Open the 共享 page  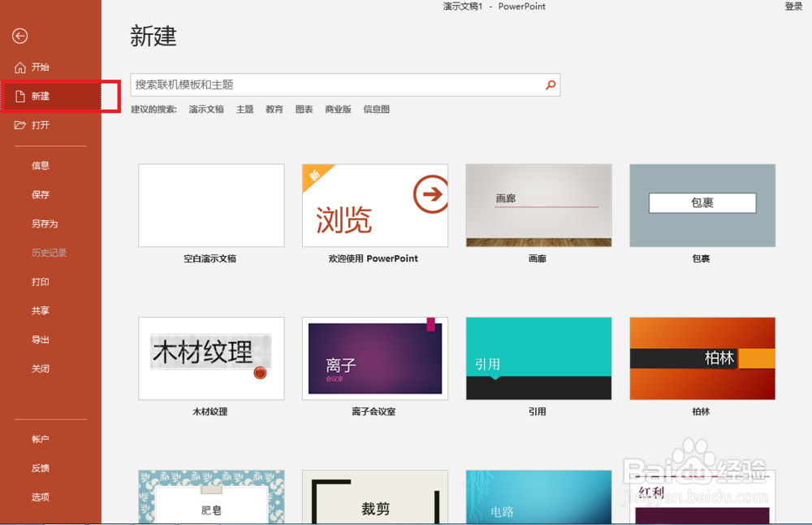pos(41,311)
